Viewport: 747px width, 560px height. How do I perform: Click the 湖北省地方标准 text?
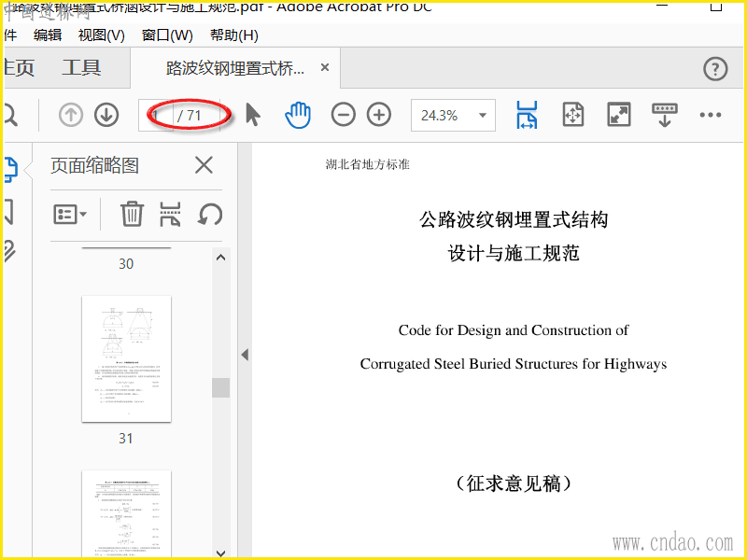[x=367, y=165]
